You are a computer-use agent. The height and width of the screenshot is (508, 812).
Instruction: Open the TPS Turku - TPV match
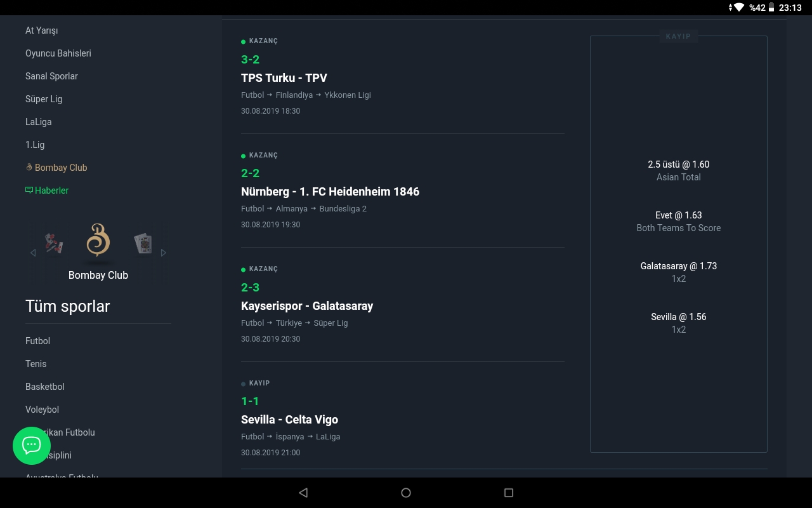point(284,78)
